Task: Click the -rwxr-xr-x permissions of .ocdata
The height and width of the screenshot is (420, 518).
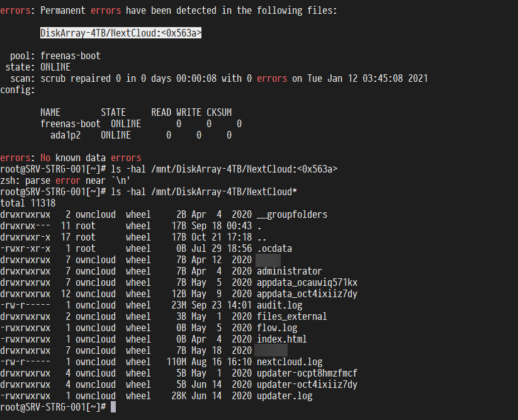Action: coord(25,249)
